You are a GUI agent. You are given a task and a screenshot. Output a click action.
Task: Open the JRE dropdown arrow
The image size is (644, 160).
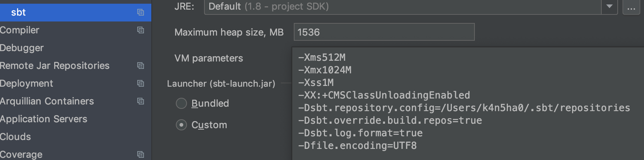[609, 6]
